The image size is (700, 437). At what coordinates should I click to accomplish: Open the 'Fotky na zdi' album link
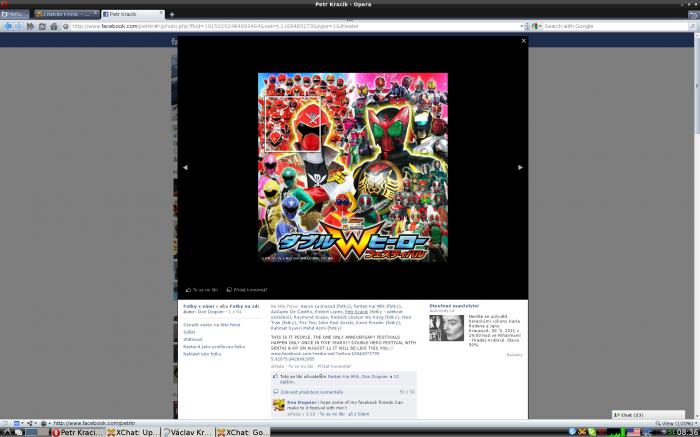point(244,306)
